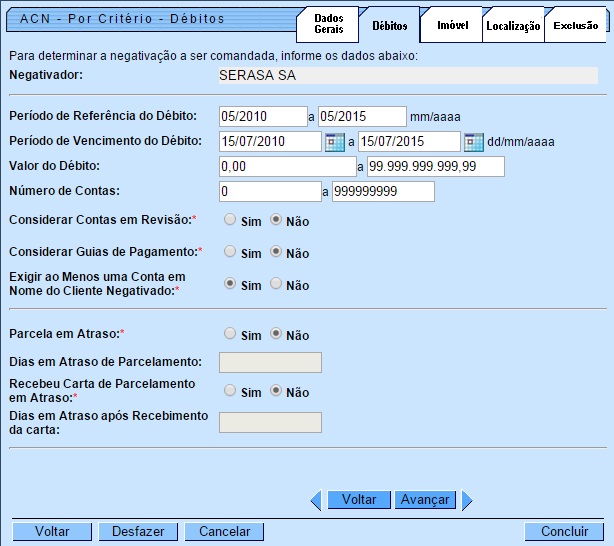Select Sim for Considerar Guias de Pagamento
614x546 pixels.
231,252
